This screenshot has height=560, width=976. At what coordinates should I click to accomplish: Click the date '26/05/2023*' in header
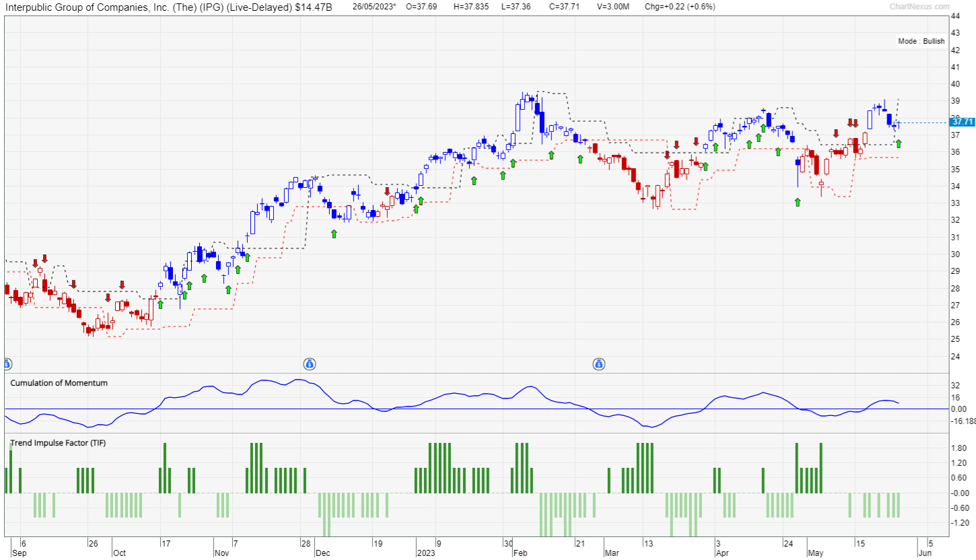point(374,7)
